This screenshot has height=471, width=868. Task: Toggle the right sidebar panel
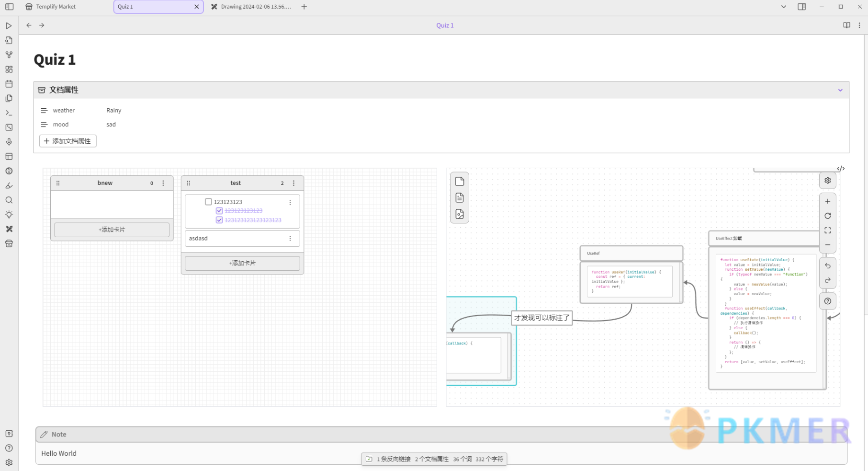click(802, 7)
